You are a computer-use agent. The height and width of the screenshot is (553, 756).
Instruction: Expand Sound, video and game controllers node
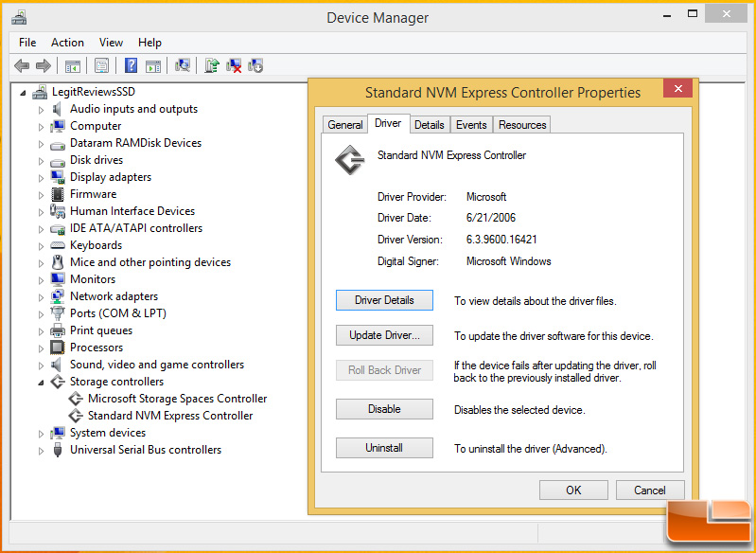[x=41, y=366]
